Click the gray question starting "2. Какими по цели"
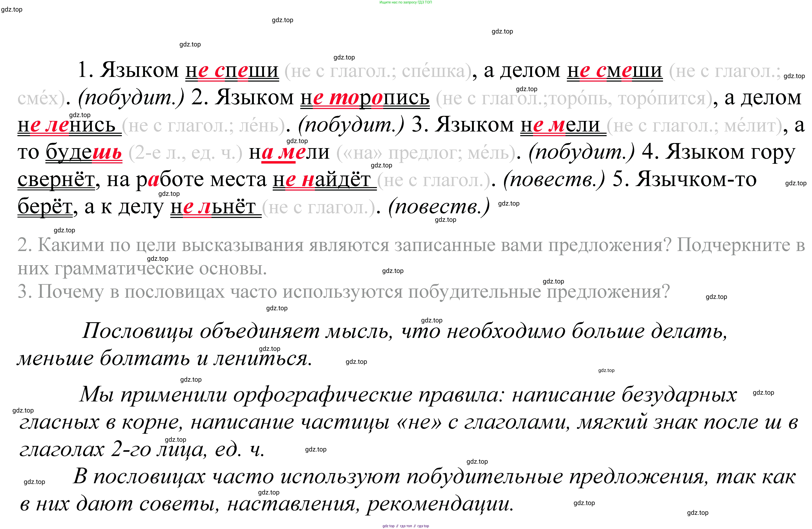Screen dimensions: 812x529 (411, 257)
